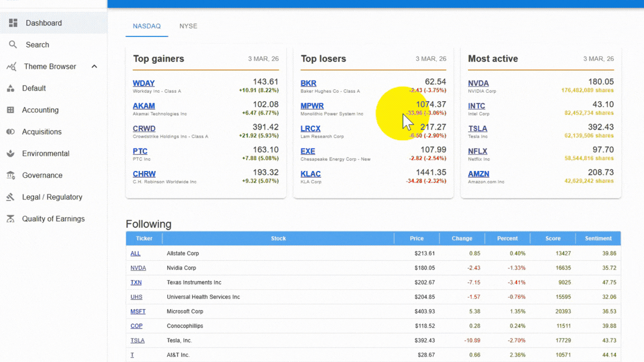Image resolution: width=644 pixels, height=362 pixels.
Task: Click the Environmental icon in sidebar
Action: [11, 154]
